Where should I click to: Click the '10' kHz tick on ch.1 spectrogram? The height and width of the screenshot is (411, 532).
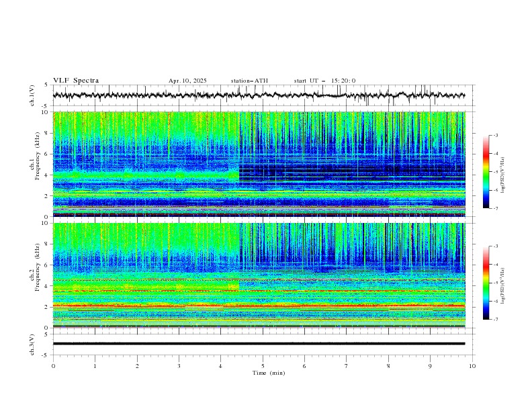point(46,112)
